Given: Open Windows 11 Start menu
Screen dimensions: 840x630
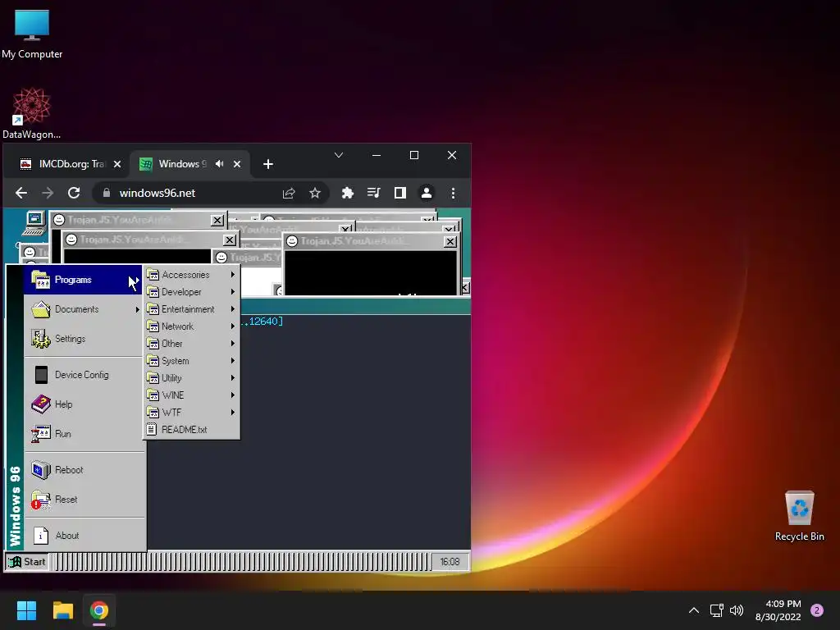Looking at the screenshot, I should [x=26, y=610].
